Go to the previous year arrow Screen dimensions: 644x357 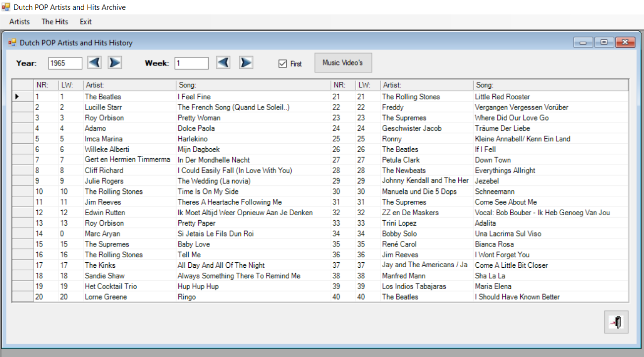click(x=95, y=62)
